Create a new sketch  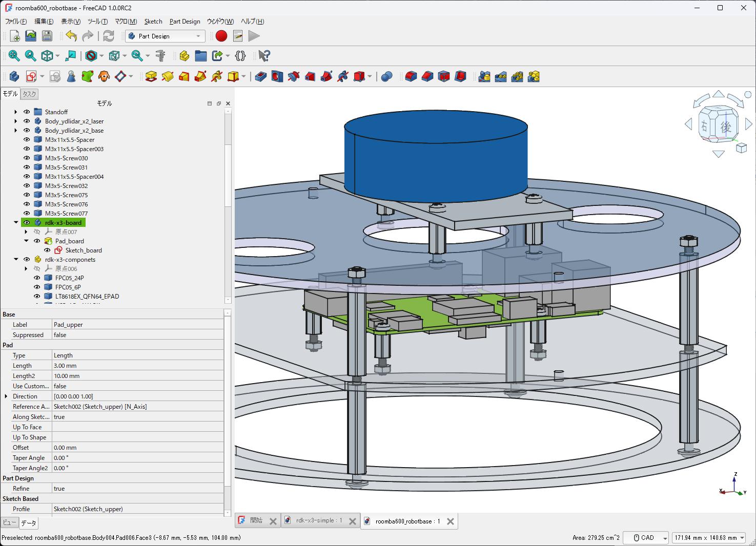[x=31, y=76]
